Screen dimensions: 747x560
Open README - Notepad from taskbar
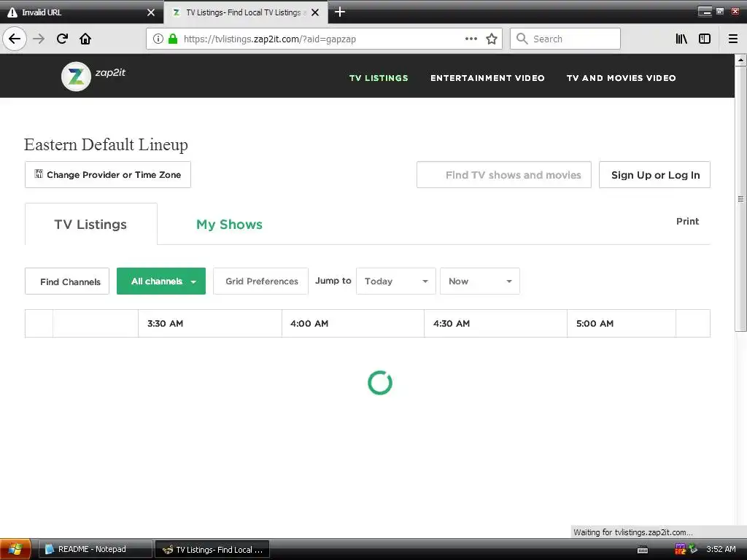(96, 550)
